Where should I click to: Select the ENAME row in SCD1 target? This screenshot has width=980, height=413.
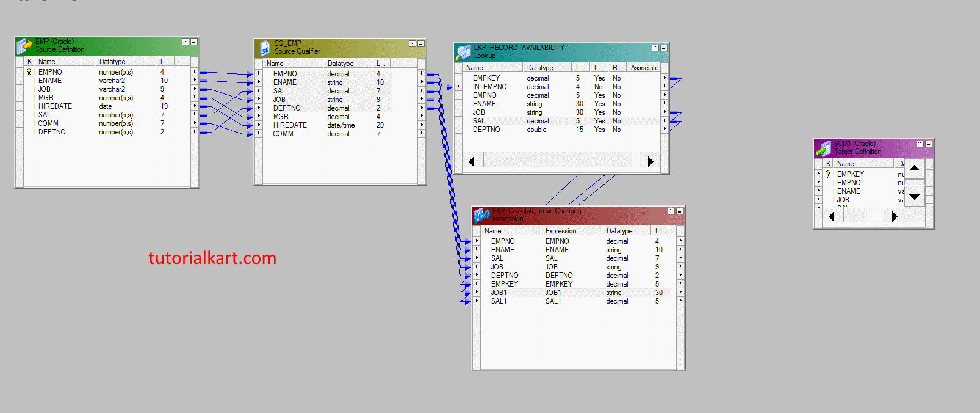click(x=849, y=191)
